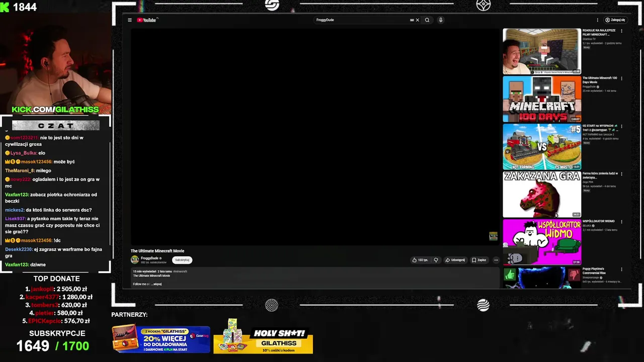
Task: Save video with the Zapisz button
Action: 479,260
